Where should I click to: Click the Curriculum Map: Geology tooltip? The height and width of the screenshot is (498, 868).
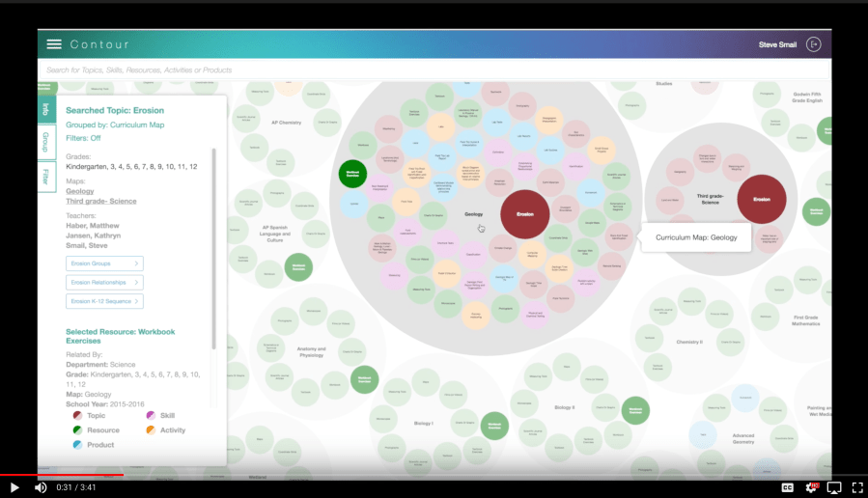pos(696,237)
